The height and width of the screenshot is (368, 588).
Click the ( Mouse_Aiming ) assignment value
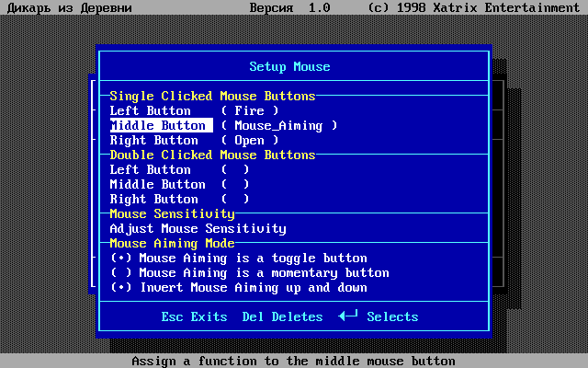pos(279,125)
